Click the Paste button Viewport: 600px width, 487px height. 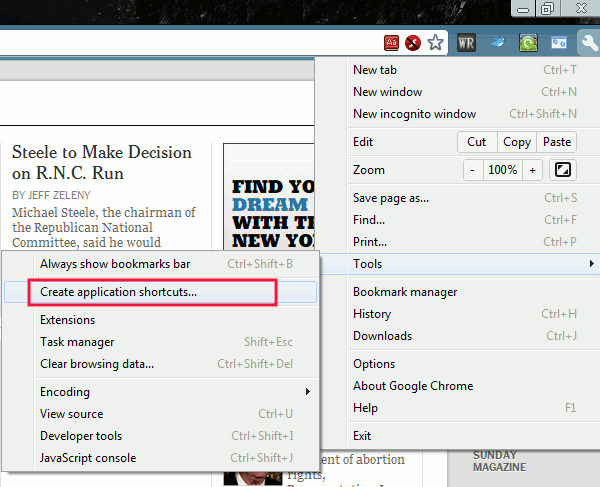pyautogui.click(x=557, y=142)
